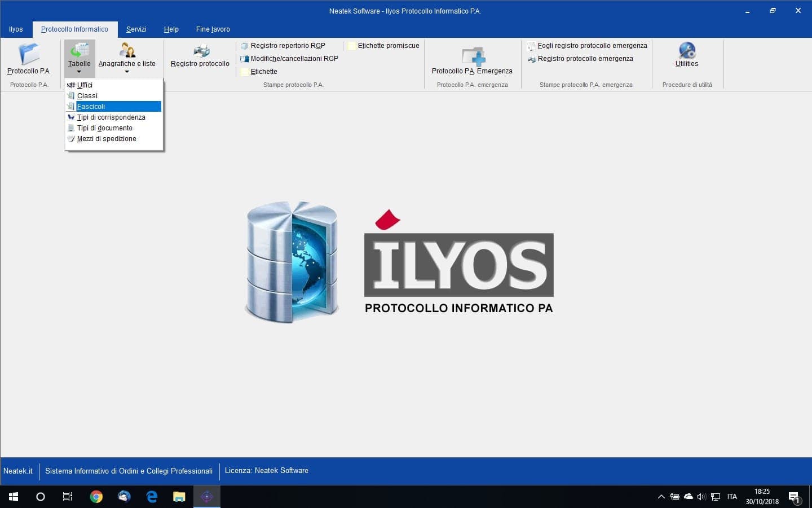Image resolution: width=812 pixels, height=508 pixels.
Task: Select the highlighted Fascicoli entry
Action: click(x=114, y=107)
